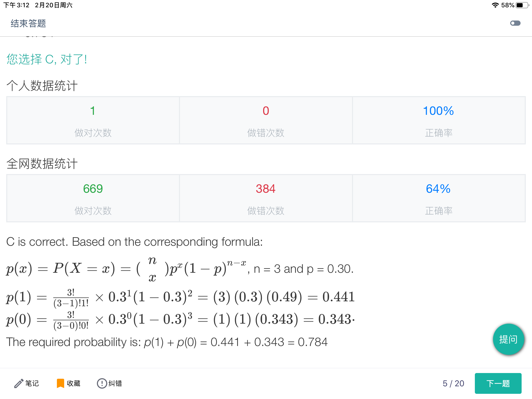Tap the 纠错 label
532x399 pixels.
point(115,383)
